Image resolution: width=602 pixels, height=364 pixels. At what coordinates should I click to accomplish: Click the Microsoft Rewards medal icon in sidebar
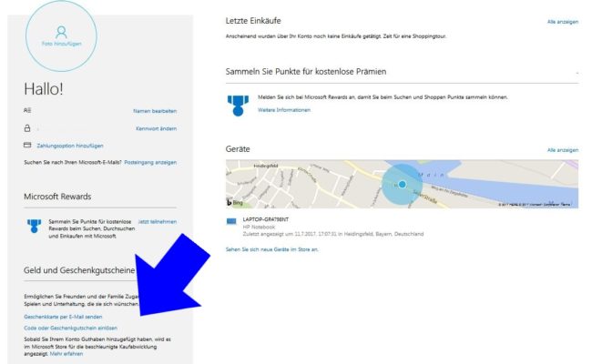(x=34, y=226)
